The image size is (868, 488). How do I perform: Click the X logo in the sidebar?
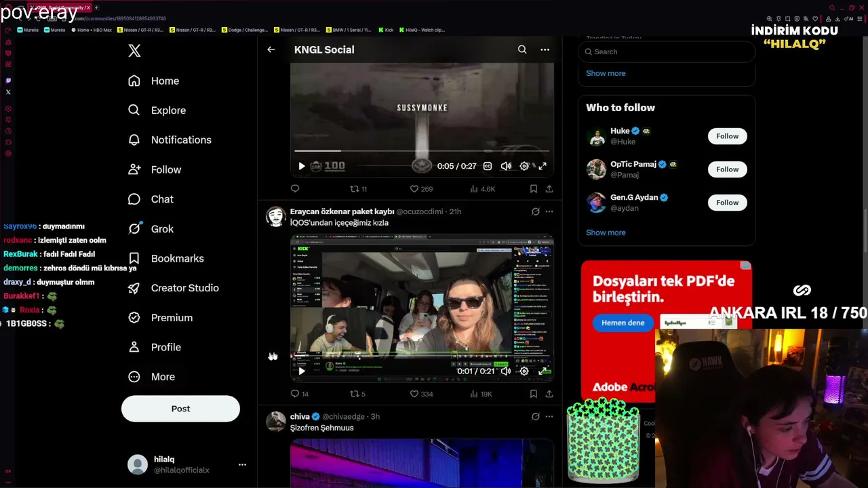(x=134, y=51)
